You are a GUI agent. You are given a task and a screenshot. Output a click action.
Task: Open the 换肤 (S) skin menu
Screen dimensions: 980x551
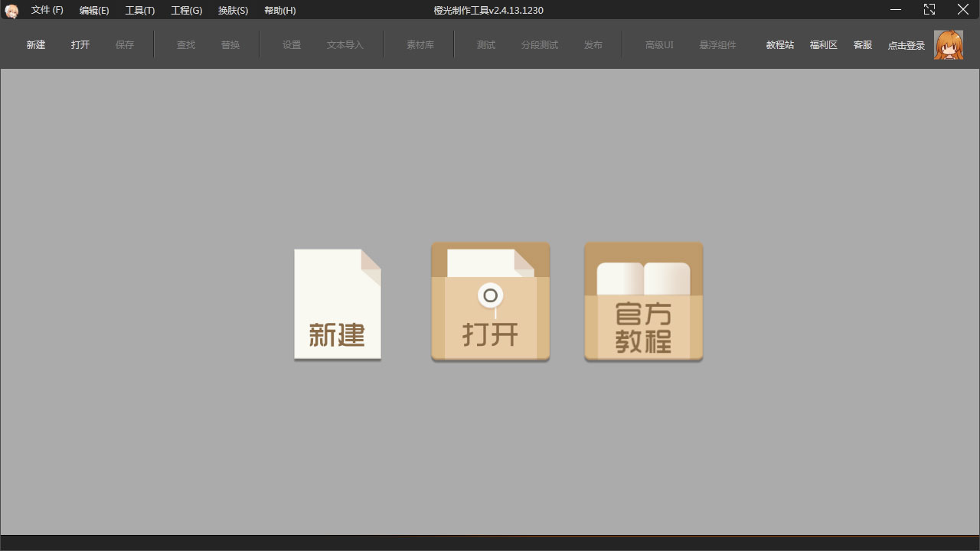coord(233,10)
